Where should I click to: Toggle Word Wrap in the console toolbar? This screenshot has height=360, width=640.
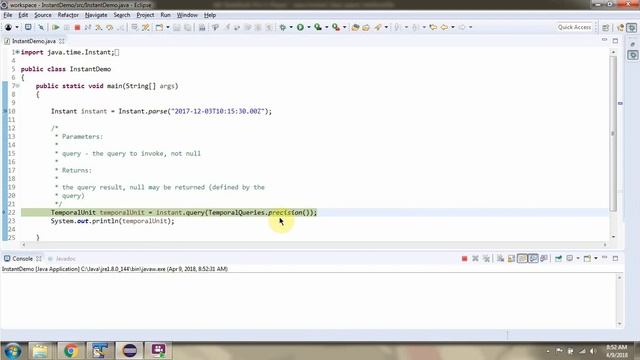[522, 258]
